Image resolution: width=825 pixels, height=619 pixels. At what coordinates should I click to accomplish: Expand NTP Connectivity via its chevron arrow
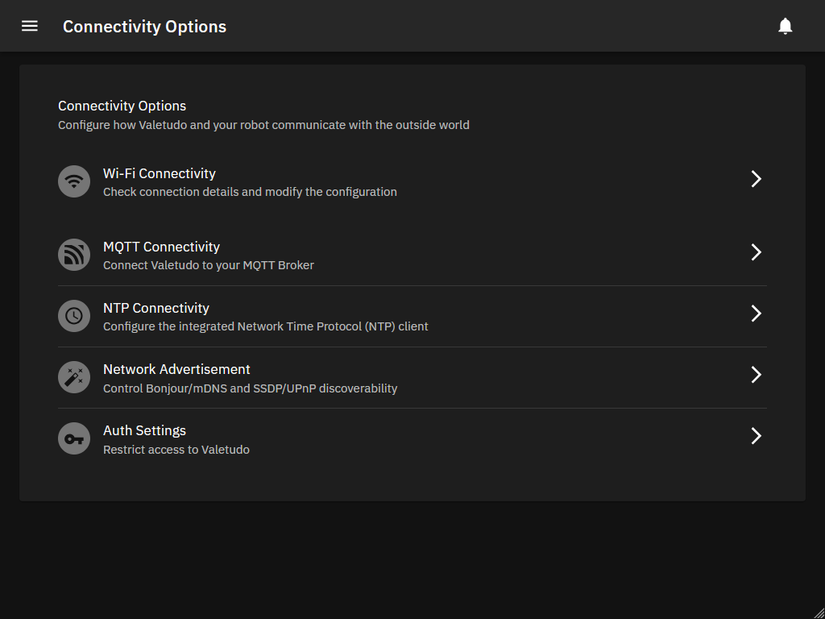756,313
